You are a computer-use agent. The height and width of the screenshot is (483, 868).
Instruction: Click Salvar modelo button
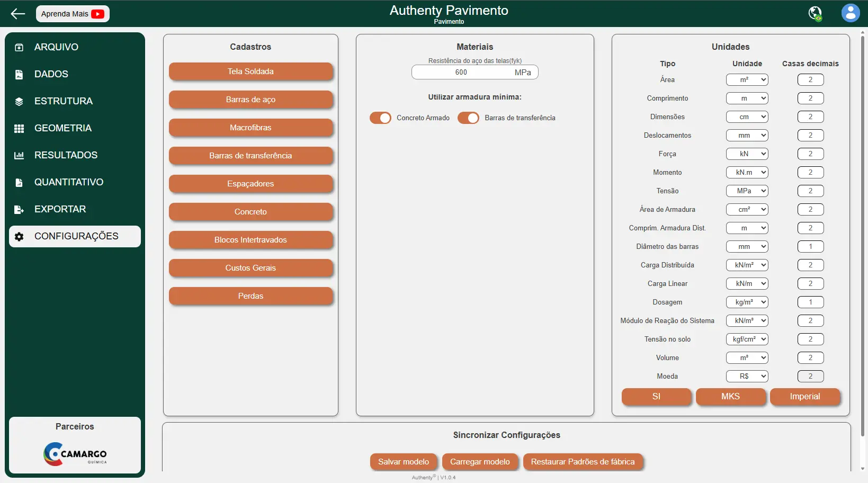404,462
